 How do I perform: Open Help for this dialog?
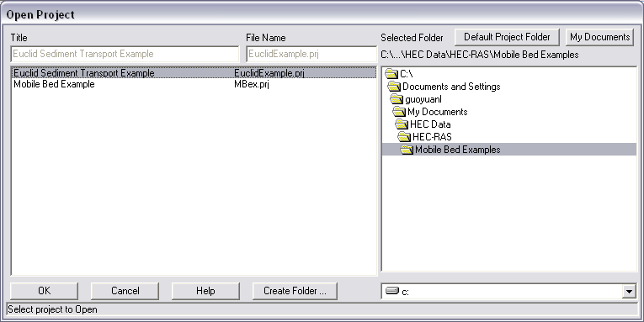205,291
